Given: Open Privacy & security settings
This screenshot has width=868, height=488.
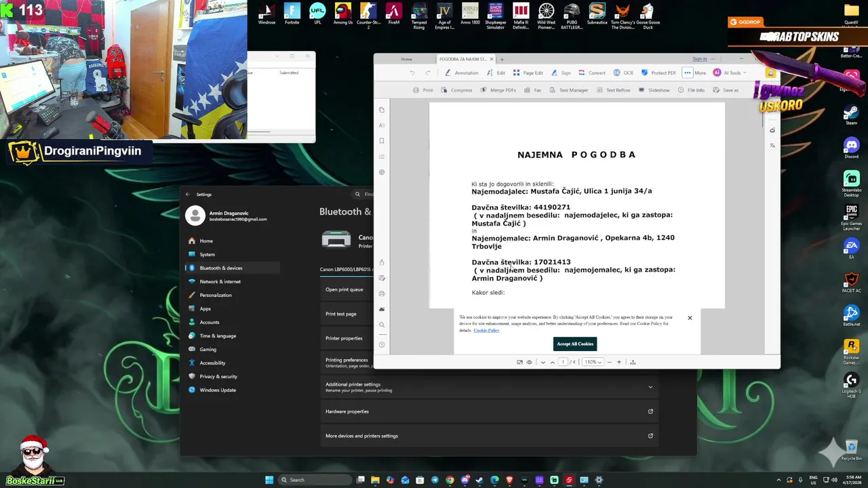Looking at the screenshot, I should 232,376.
